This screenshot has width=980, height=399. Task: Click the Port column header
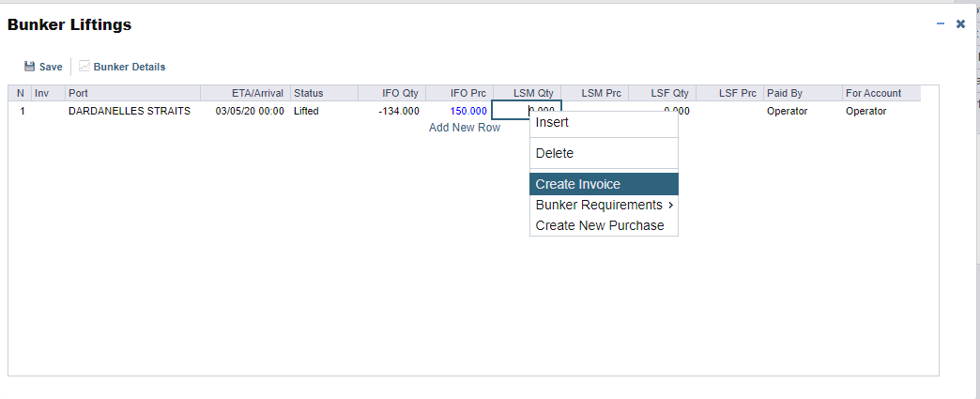131,93
